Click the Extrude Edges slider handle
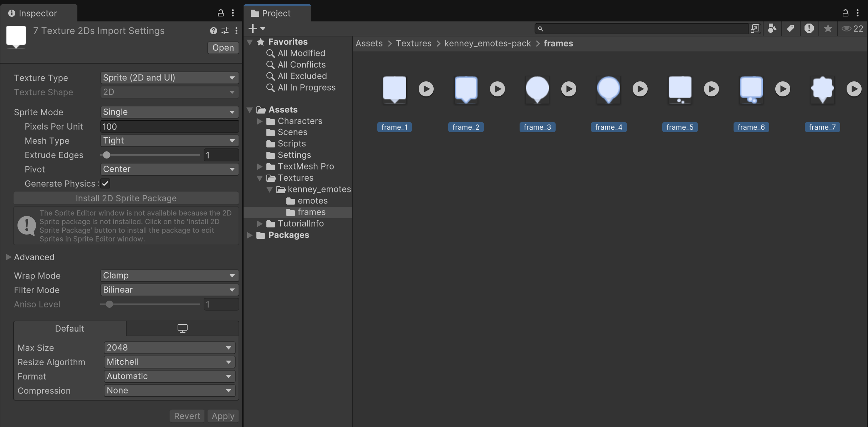This screenshot has width=868, height=427. pyautogui.click(x=106, y=155)
